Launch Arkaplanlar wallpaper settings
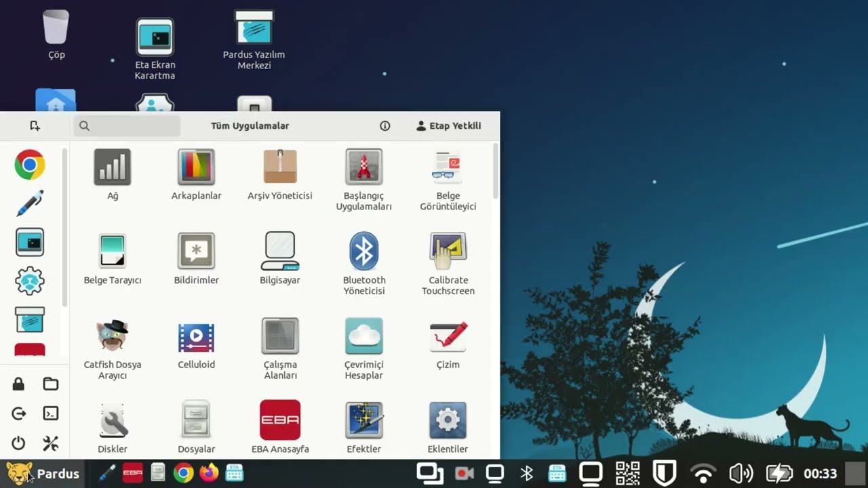 (x=196, y=175)
